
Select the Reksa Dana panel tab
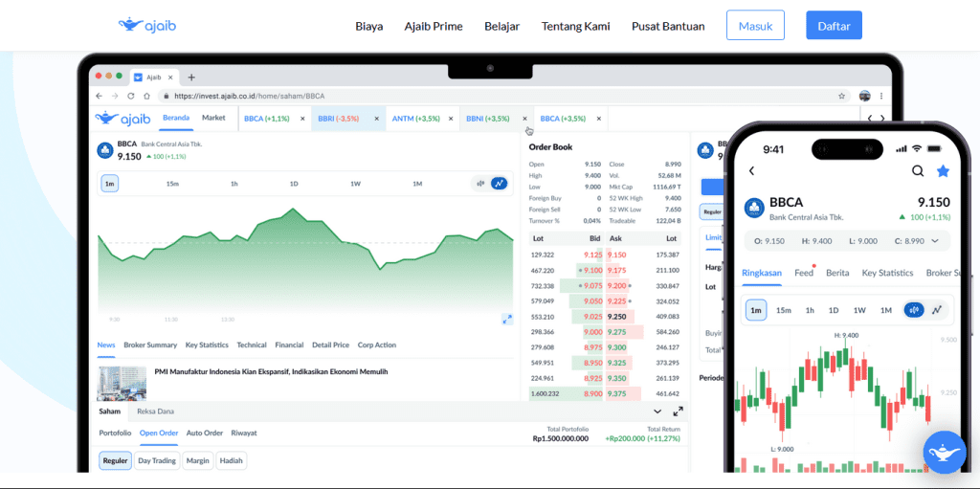(x=156, y=411)
